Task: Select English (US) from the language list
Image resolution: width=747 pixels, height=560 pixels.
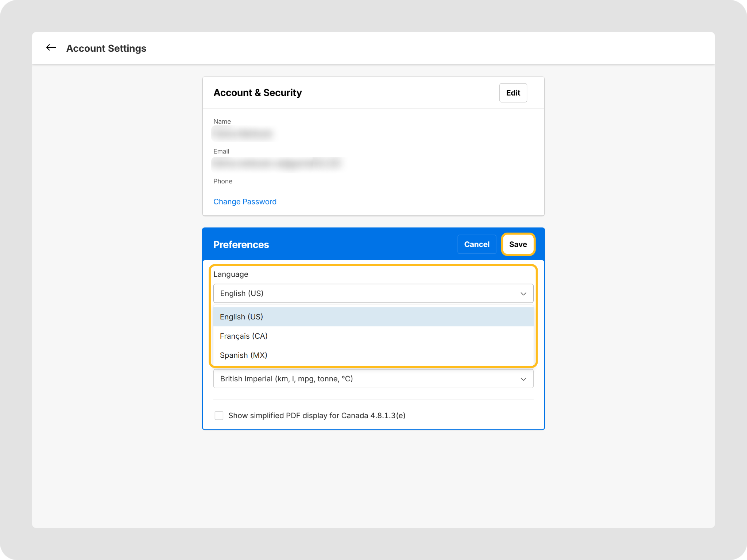Action: (241, 317)
